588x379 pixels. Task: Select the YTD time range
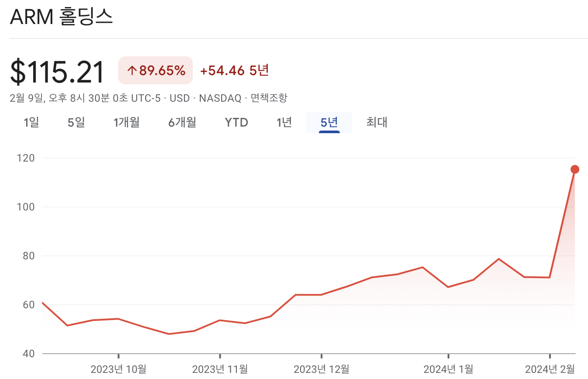(x=236, y=123)
